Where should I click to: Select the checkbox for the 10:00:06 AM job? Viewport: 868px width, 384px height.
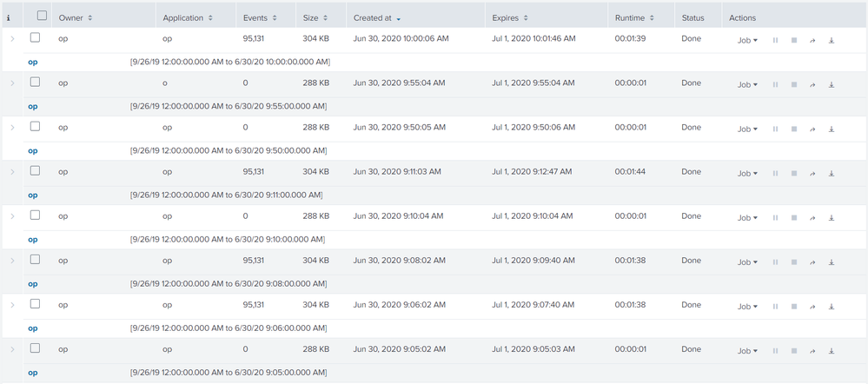pyautogui.click(x=36, y=38)
